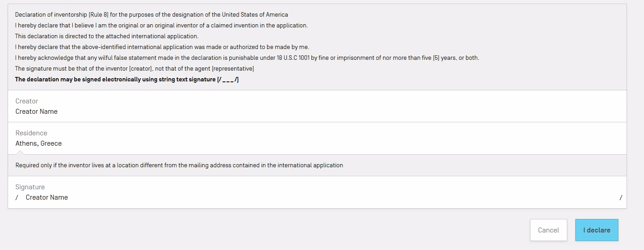Click the 'Declaration of inventorship' heading line

tap(151, 15)
